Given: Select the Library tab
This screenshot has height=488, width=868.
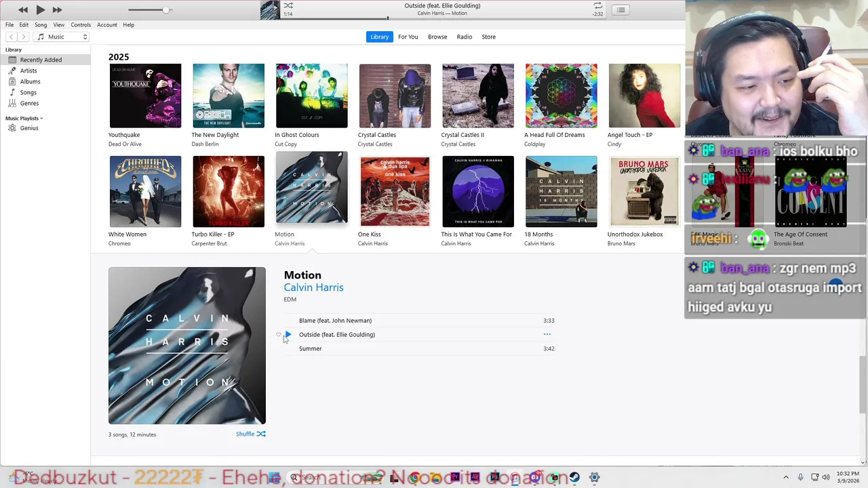Looking at the screenshot, I should [x=380, y=37].
